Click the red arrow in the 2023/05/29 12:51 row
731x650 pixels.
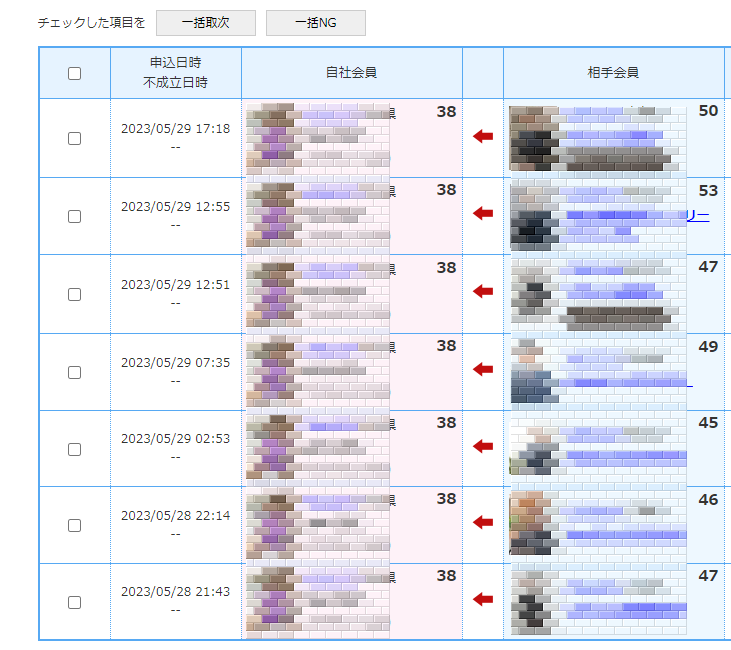pyautogui.click(x=484, y=291)
